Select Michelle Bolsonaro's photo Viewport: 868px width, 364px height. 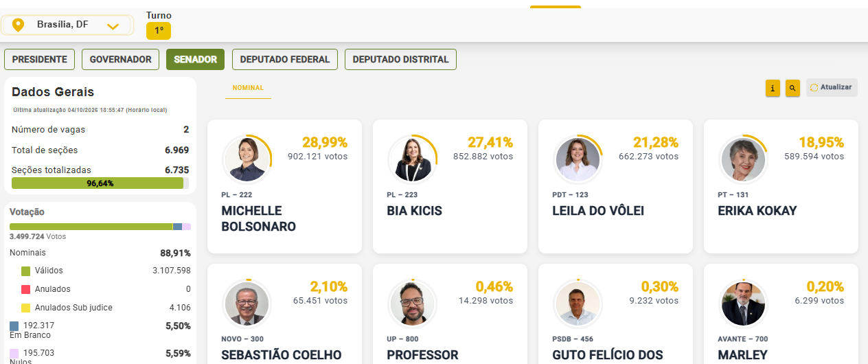247,159
